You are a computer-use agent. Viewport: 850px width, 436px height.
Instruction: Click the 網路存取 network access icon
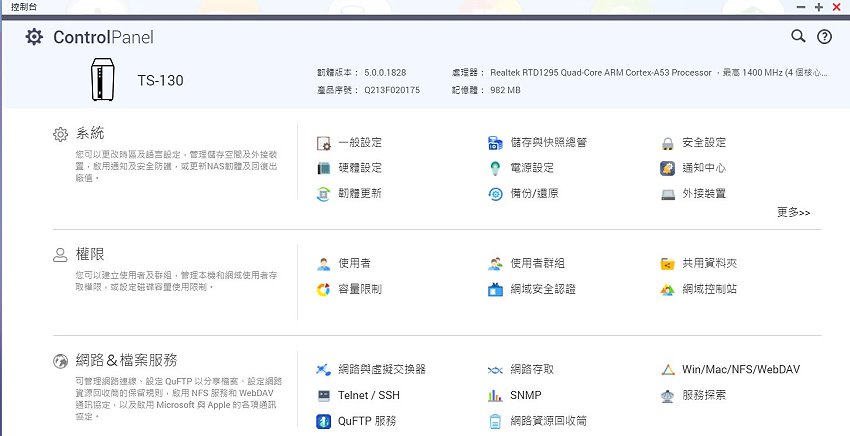click(x=495, y=370)
